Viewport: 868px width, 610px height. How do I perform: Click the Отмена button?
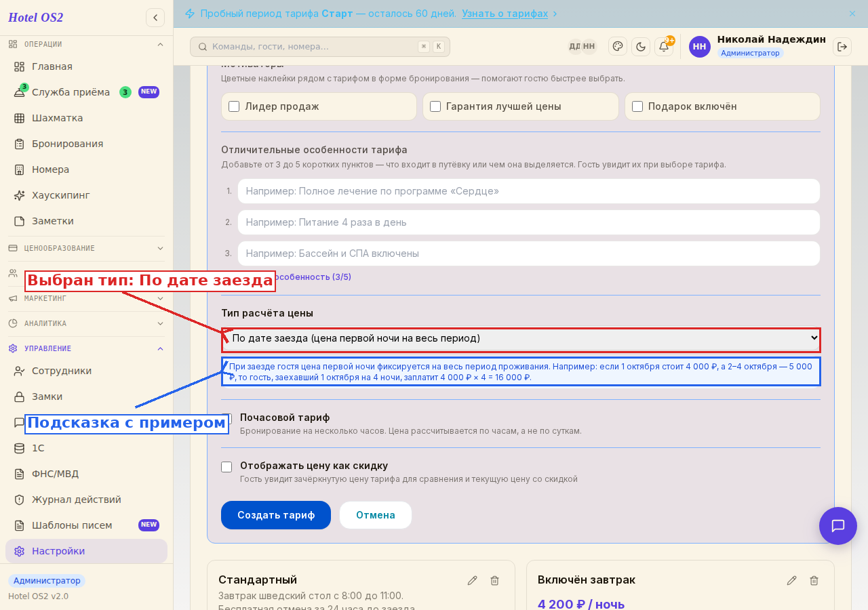coord(376,515)
